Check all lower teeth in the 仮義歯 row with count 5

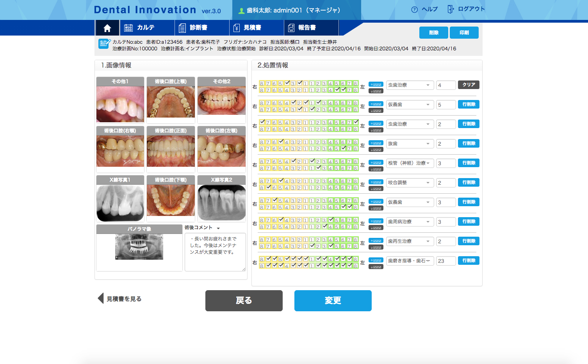376,111
